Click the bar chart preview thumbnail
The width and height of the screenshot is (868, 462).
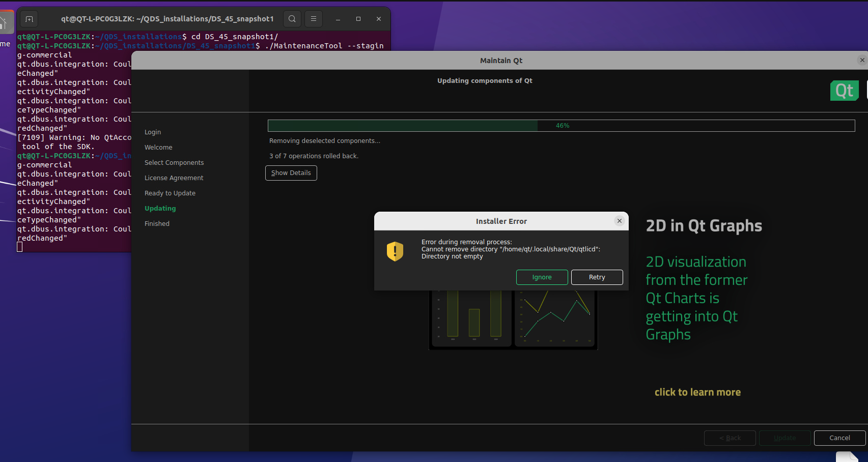[471, 319]
